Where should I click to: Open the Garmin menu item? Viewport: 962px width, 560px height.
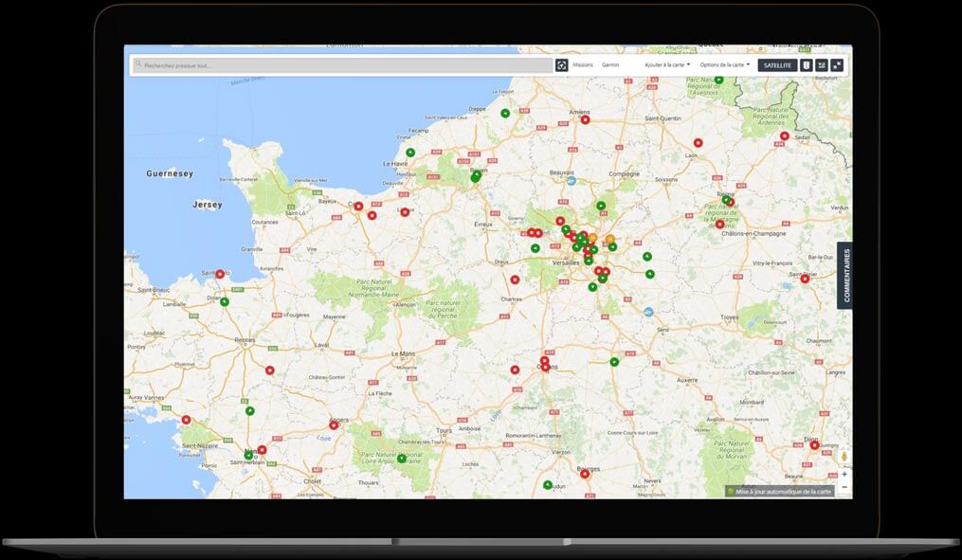point(610,65)
